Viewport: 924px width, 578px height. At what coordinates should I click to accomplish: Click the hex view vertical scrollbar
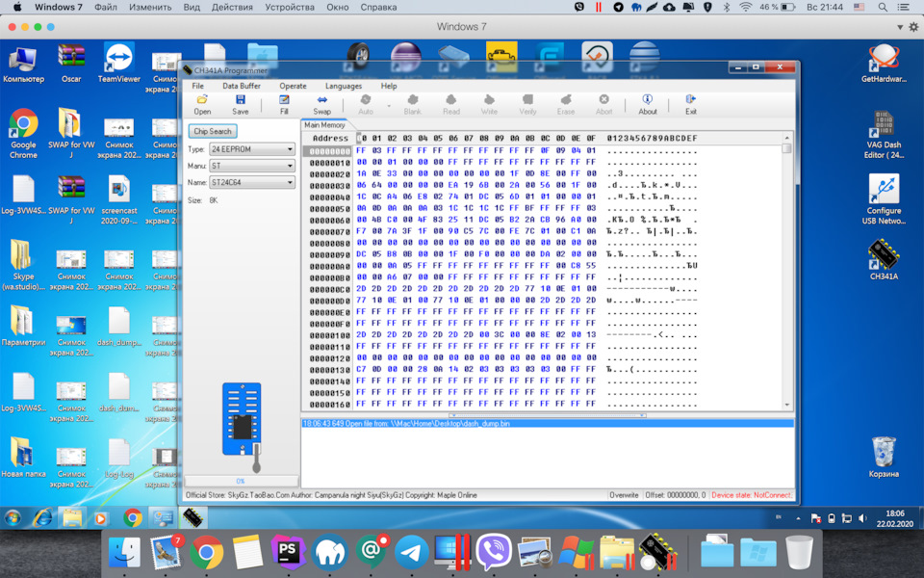pos(786,272)
